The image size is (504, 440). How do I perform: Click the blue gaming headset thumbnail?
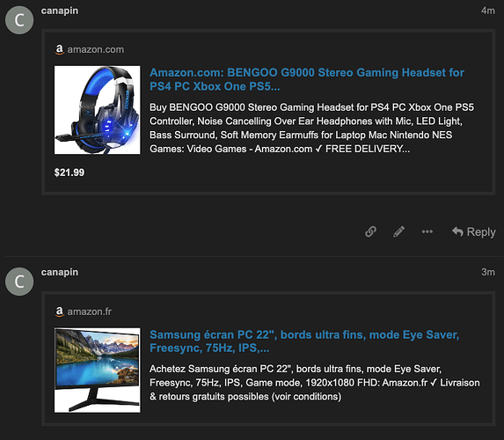98,110
